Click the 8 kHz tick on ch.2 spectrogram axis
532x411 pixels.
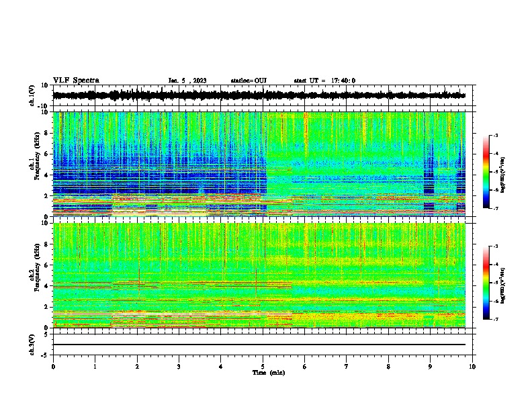[46, 244]
